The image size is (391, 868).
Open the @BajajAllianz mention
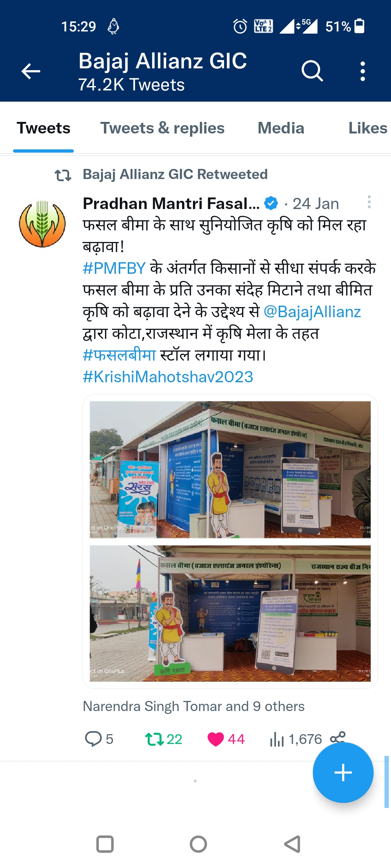tap(312, 312)
